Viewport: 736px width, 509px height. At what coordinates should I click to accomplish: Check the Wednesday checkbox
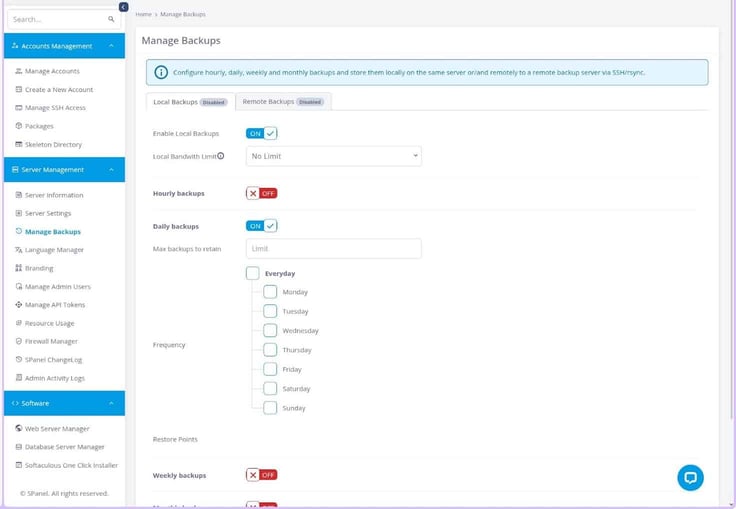[x=270, y=330]
